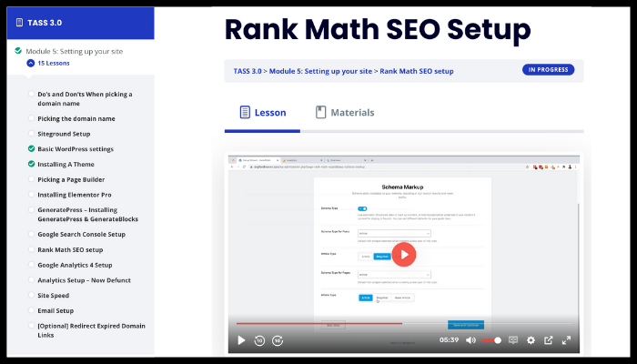Open lesson Picking the domain name
Image resolution: width=637 pixels, height=364 pixels.
[x=76, y=118]
